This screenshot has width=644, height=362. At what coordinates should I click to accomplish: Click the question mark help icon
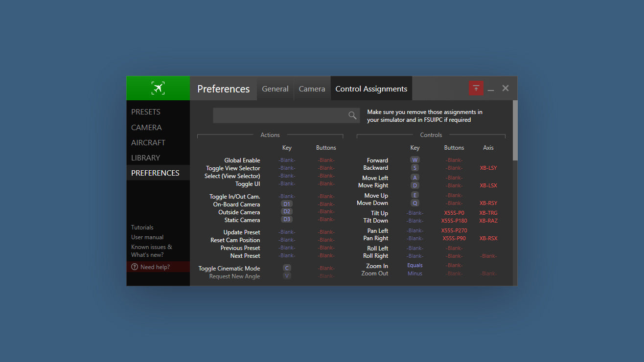[x=135, y=267]
